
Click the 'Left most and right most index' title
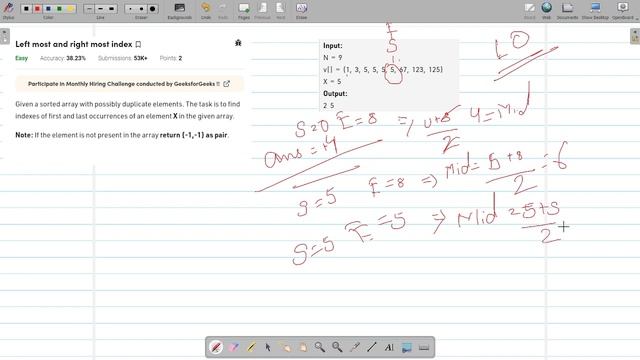[x=74, y=44]
